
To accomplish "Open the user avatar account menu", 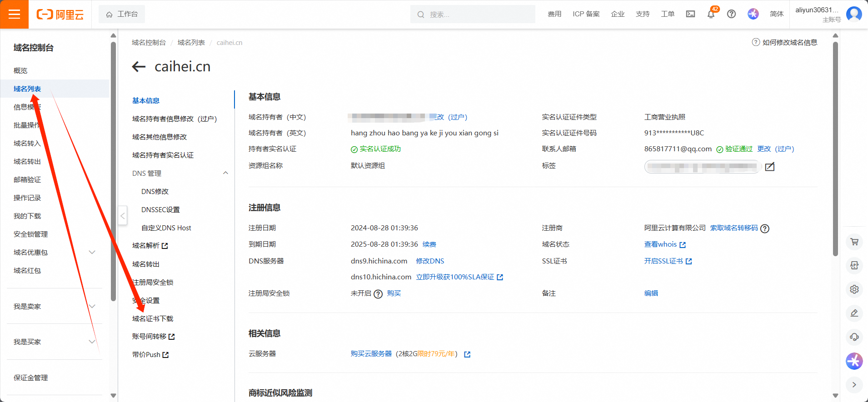I will pyautogui.click(x=854, y=14).
